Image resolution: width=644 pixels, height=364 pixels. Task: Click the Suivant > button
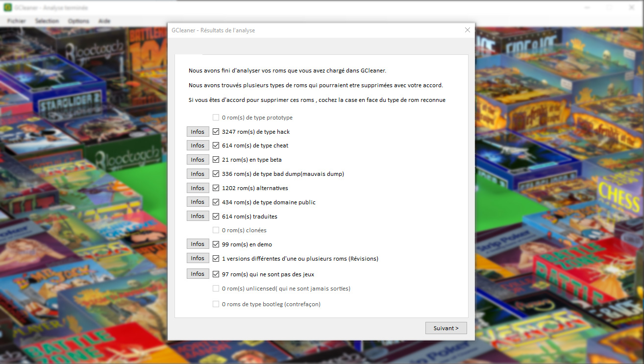(446, 328)
